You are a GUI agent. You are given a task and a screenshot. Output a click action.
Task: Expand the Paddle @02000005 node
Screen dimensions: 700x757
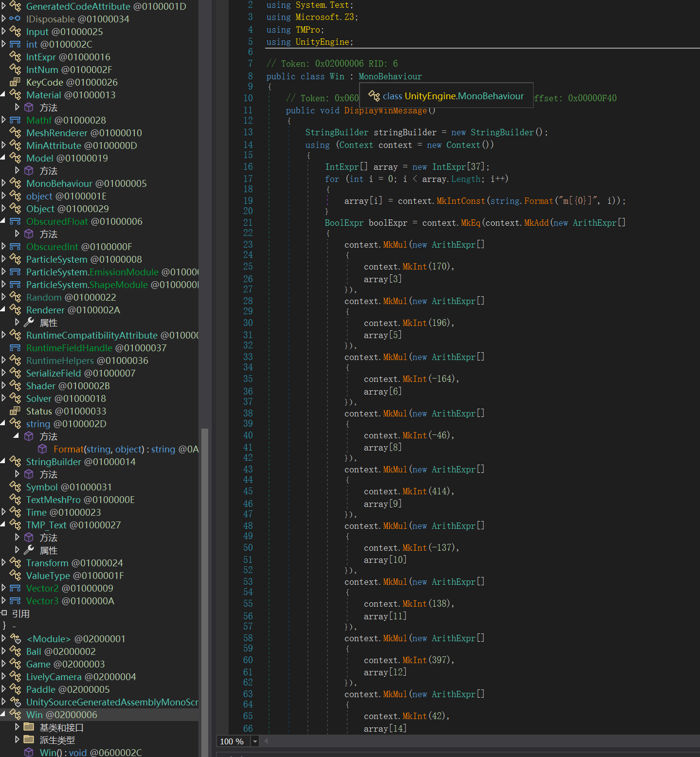[3, 689]
